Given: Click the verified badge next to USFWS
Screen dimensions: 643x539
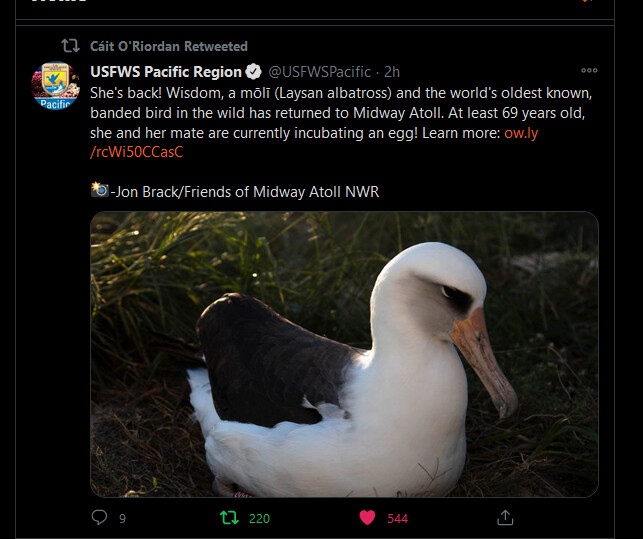Looking at the screenshot, I should pyautogui.click(x=254, y=72).
